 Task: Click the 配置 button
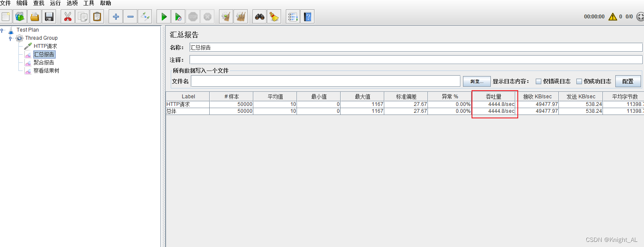(628, 81)
